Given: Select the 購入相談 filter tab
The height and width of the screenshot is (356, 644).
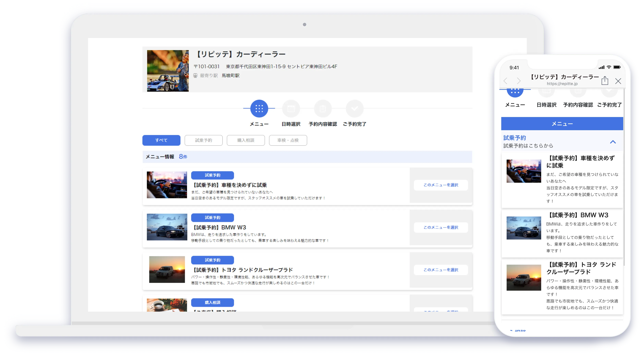Looking at the screenshot, I should click(x=246, y=140).
